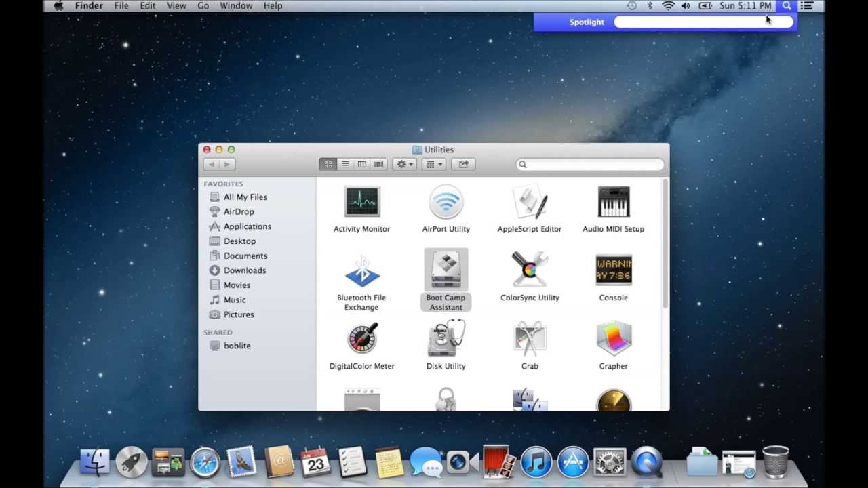Image resolution: width=868 pixels, height=488 pixels.
Task: Open Contacts from the Dock
Action: click(278, 462)
